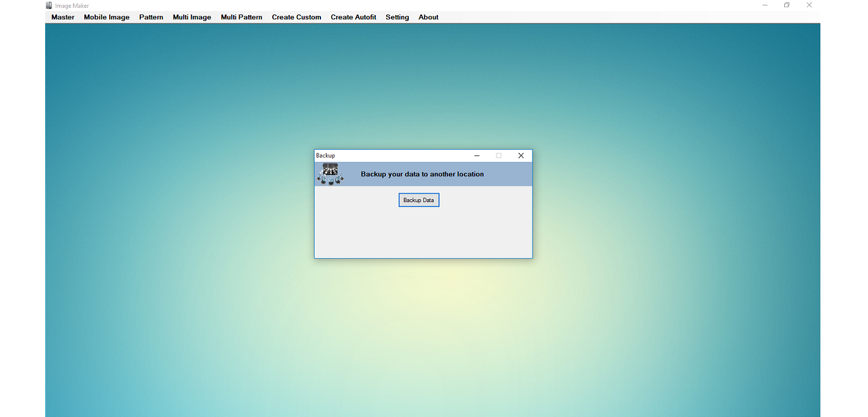This screenshot has width=868, height=417.
Task: Close the Image Maker application window
Action: (x=809, y=5)
